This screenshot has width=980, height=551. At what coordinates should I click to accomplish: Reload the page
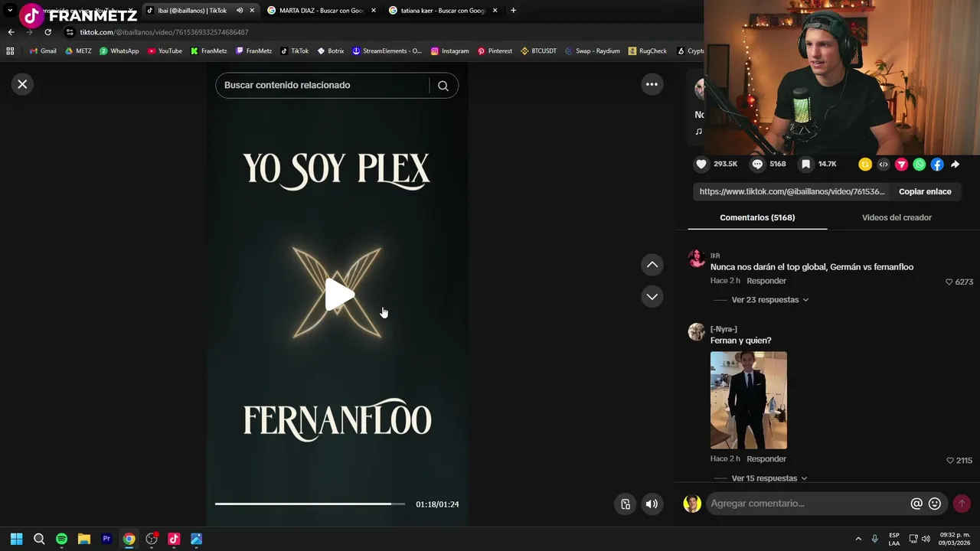tap(47, 32)
